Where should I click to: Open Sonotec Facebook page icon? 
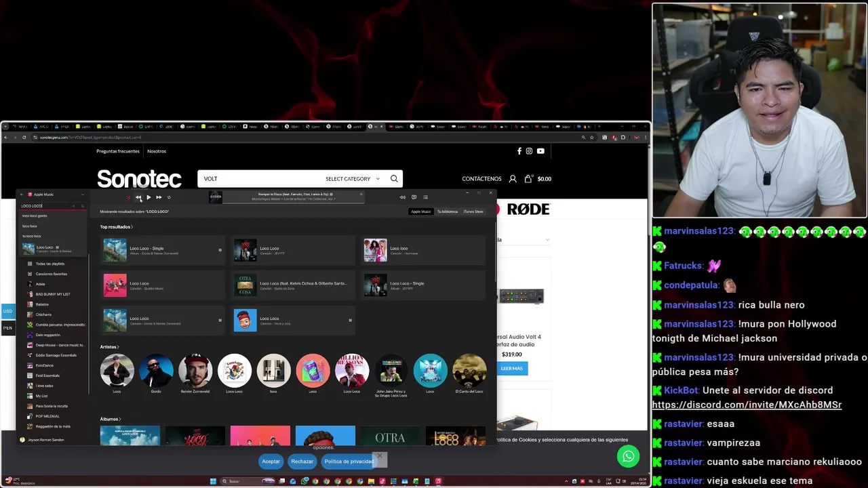519,151
